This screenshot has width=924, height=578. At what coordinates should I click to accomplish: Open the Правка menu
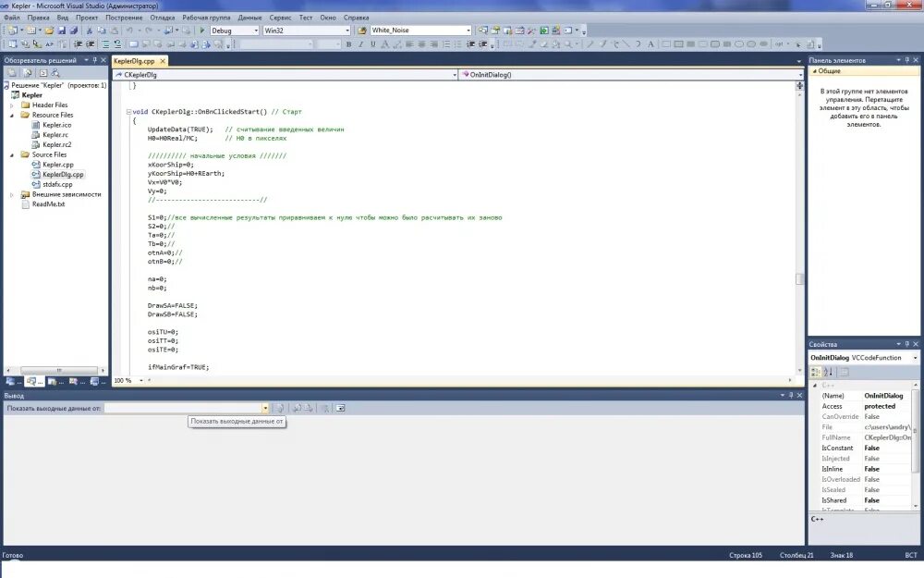(x=38, y=18)
